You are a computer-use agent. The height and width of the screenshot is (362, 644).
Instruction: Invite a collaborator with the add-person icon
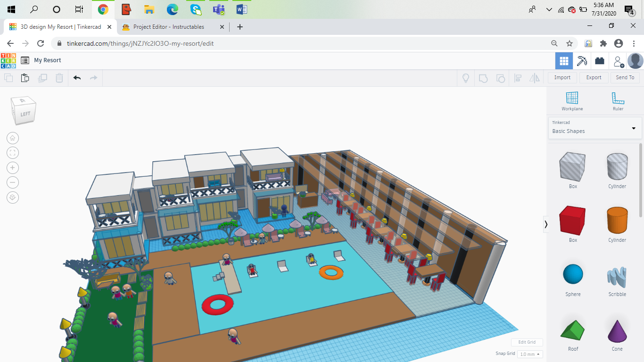(618, 61)
